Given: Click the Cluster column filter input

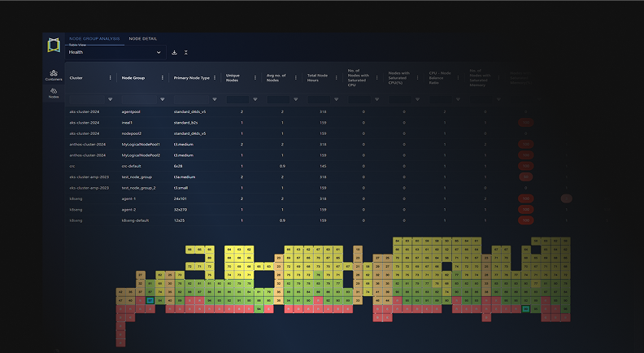Looking at the screenshot, I should pyautogui.click(x=85, y=99).
